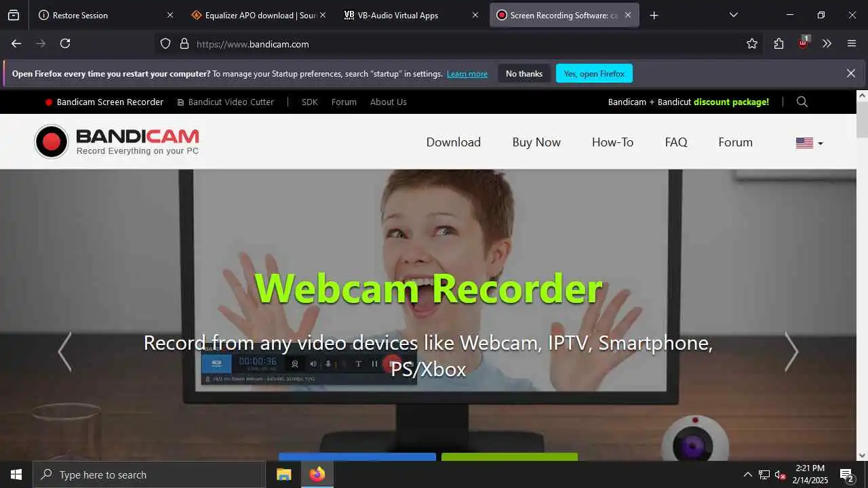Open the uBlock Origin extension icon

[x=804, y=43]
